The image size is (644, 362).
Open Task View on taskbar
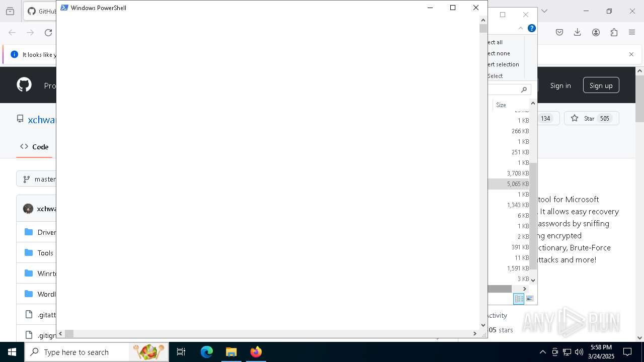[181, 352]
